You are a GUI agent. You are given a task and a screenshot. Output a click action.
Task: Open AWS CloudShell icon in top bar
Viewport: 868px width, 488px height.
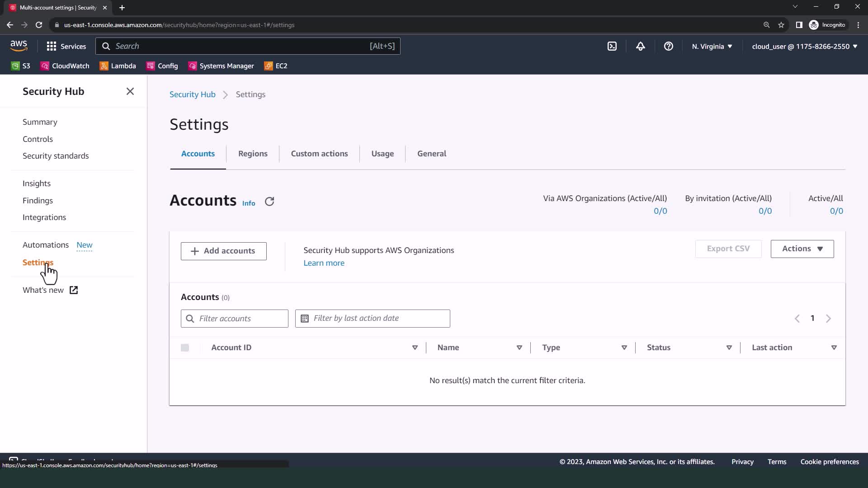click(612, 46)
